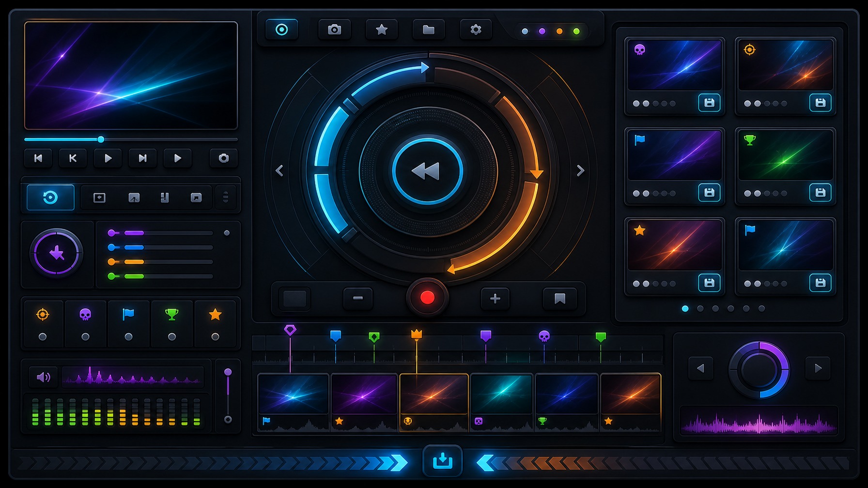Select the green trophy tag icon in tag row
The width and height of the screenshot is (868, 488).
tap(172, 315)
